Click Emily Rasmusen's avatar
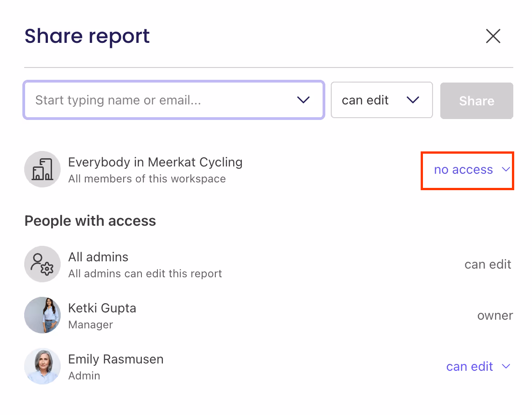 (42, 367)
